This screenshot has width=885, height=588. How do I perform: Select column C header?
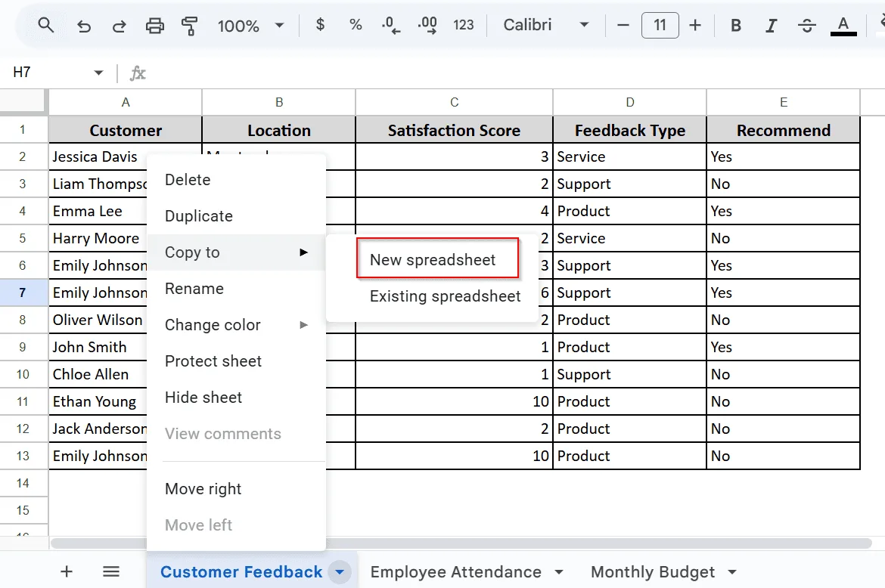(455, 102)
